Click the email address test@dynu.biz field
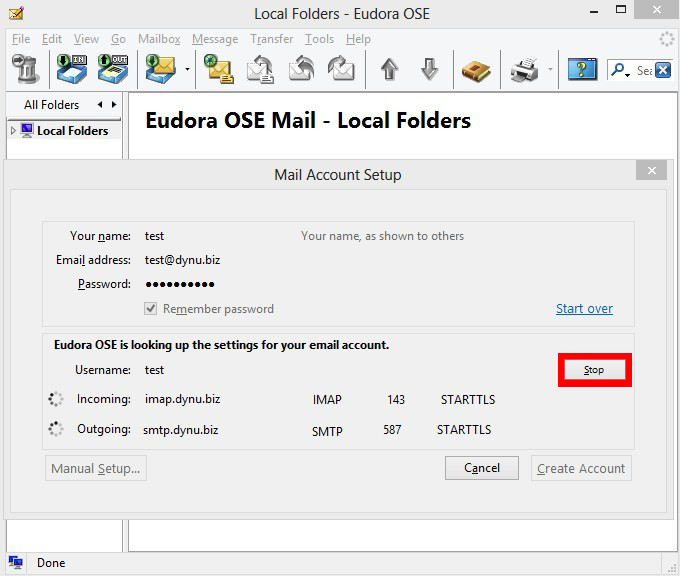Screen dimensions: 680x576 click(183, 260)
